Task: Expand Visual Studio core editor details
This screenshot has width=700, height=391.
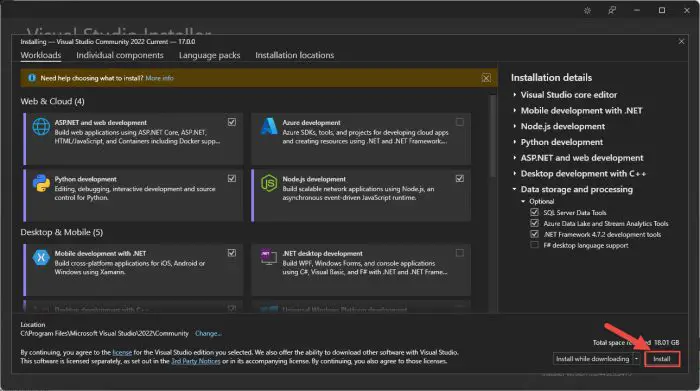Action: click(515, 95)
